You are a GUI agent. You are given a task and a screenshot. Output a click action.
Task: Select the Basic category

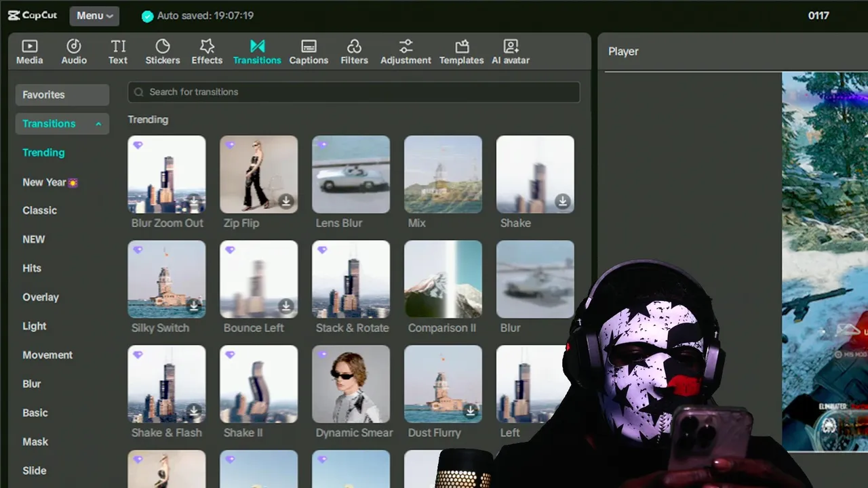[x=35, y=413]
